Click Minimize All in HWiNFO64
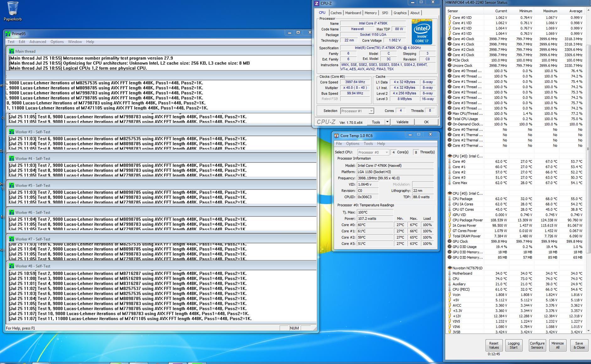The width and height of the screenshot is (591, 364). [557, 345]
